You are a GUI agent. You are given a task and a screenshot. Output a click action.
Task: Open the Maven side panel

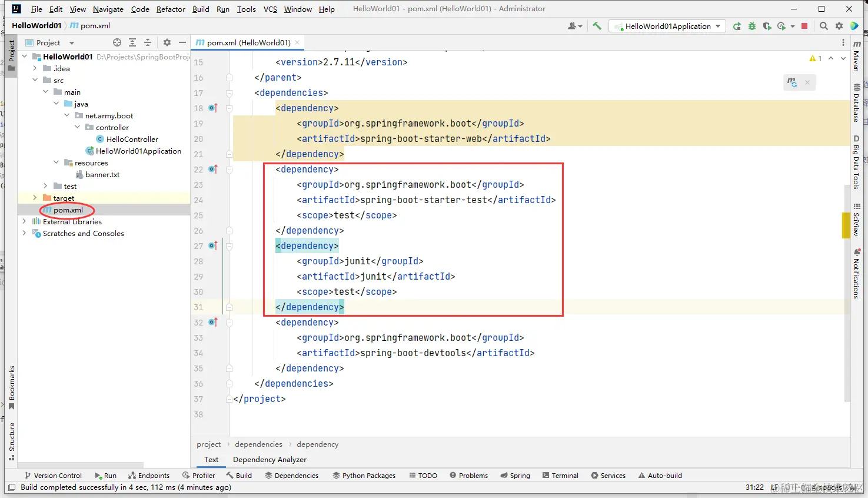(x=856, y=57)
